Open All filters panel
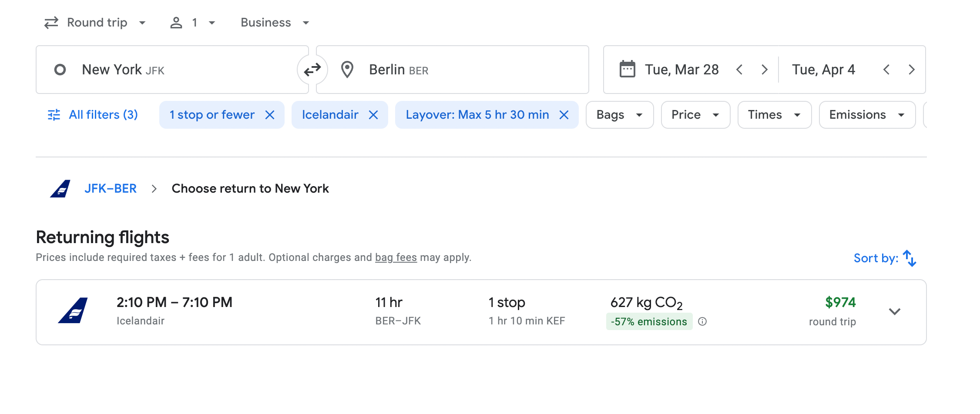The image size is (980, 414). [x=93, y=115]
